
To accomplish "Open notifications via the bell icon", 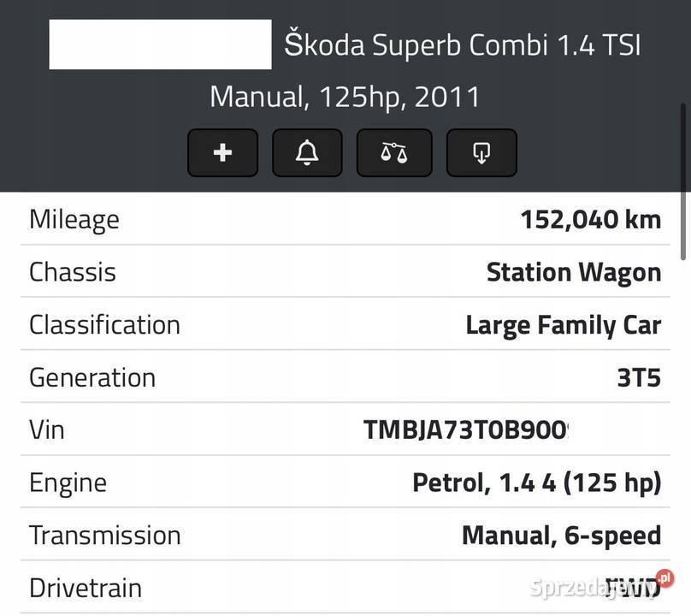I will coord(308,151).
